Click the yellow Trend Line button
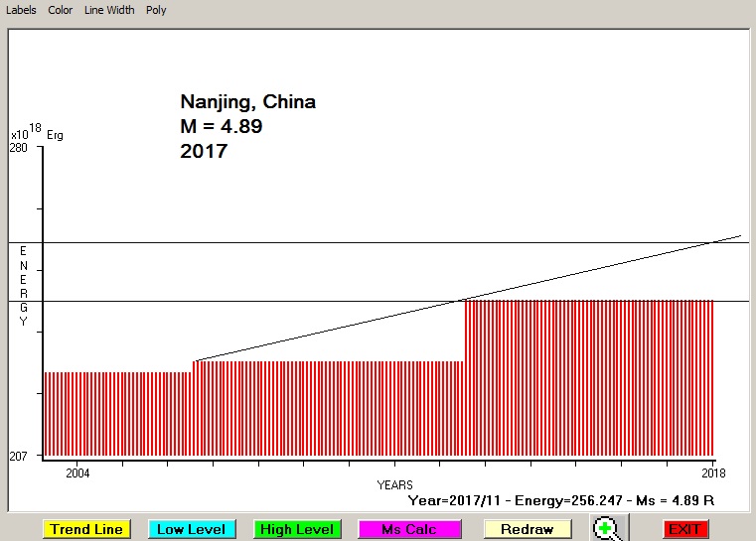Image resolution: width=756 pixels, height=541 pixels. 87,529
